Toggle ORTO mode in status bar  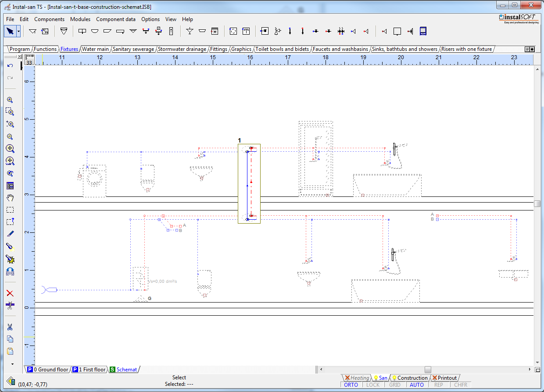tap(351, 385)
